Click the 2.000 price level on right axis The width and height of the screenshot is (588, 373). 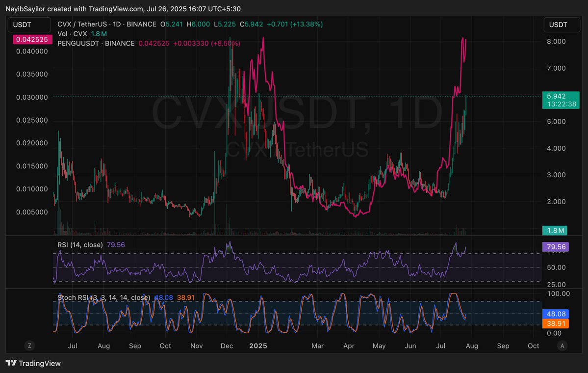[x=556, y=202]
